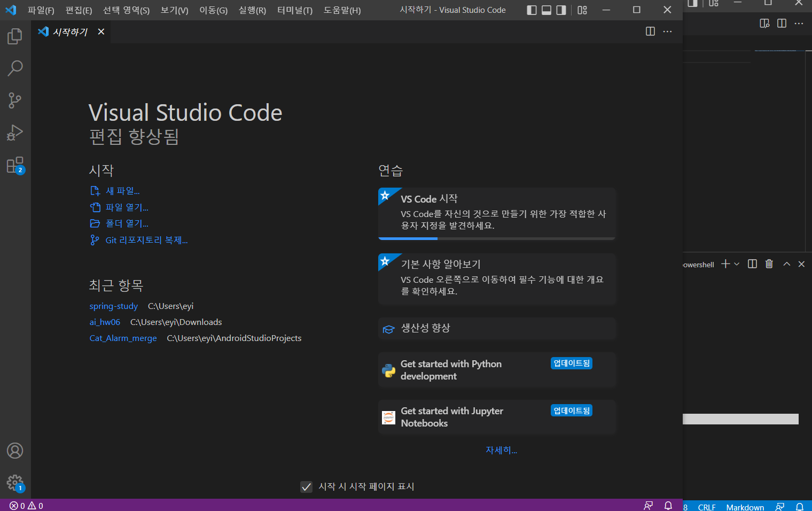The width and height of the screenshot is (812, 511).
Task: Open the 선택 영역(S) menu
Action: click(x=126, y=10)
